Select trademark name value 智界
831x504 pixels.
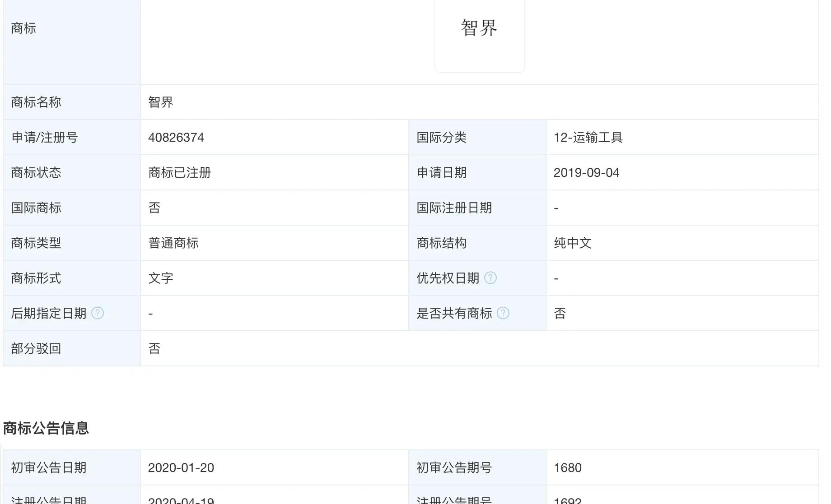pos(161,102)
